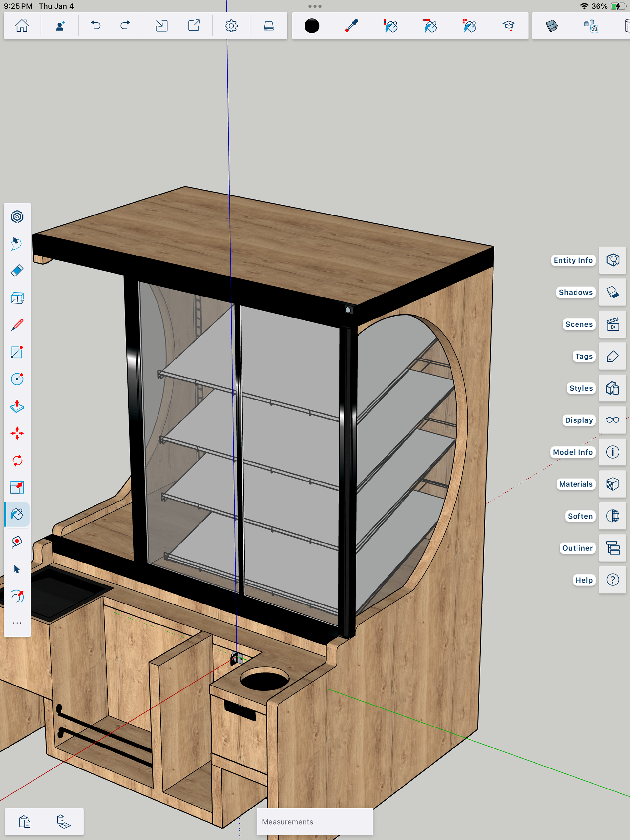The height and width of the screenshot is (840, 630).
Task: Tap the Measurements input box
Action: coord(315,821)
